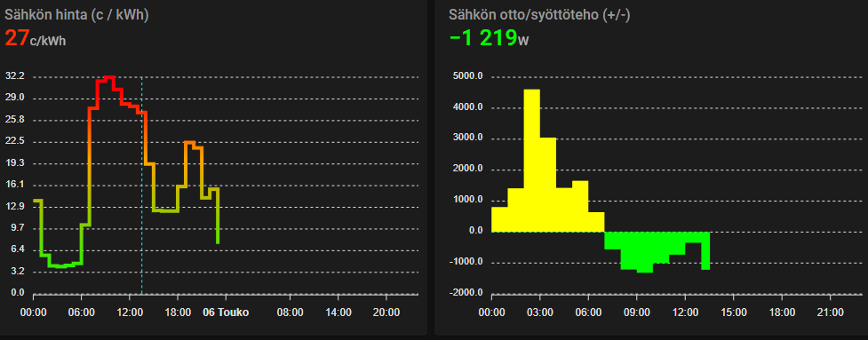Click the −1 219 W power reading
This screenshot has height=340, width=868.
click(x=489, y=38)
